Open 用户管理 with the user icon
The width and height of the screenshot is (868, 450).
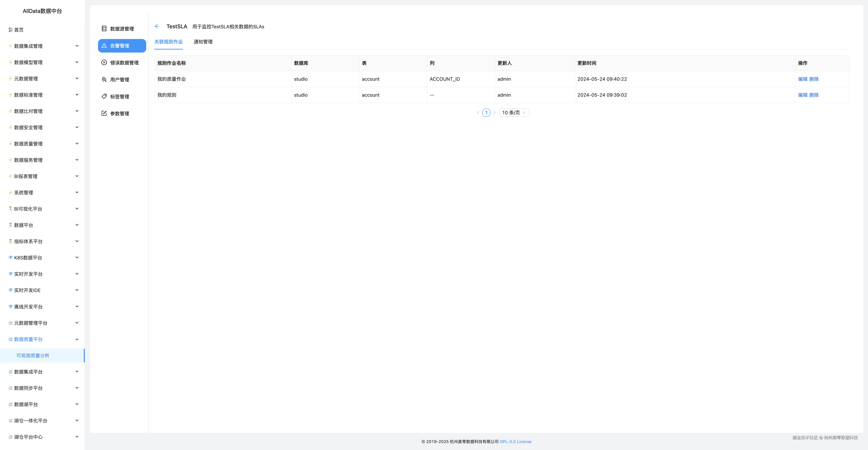pos(104,80)
